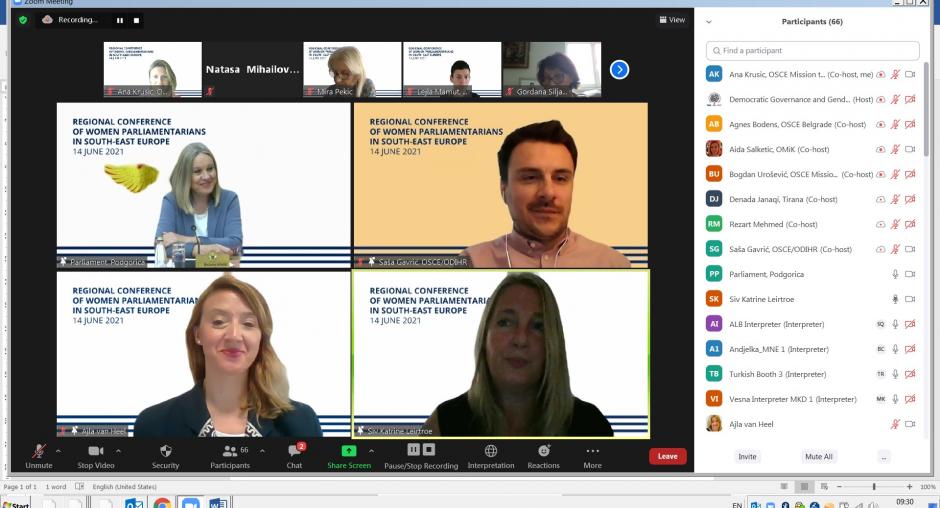Screen dimensions: 940x508
Task: Click Turkish Booth 3 microphone icon
Action: pos(895,374)
